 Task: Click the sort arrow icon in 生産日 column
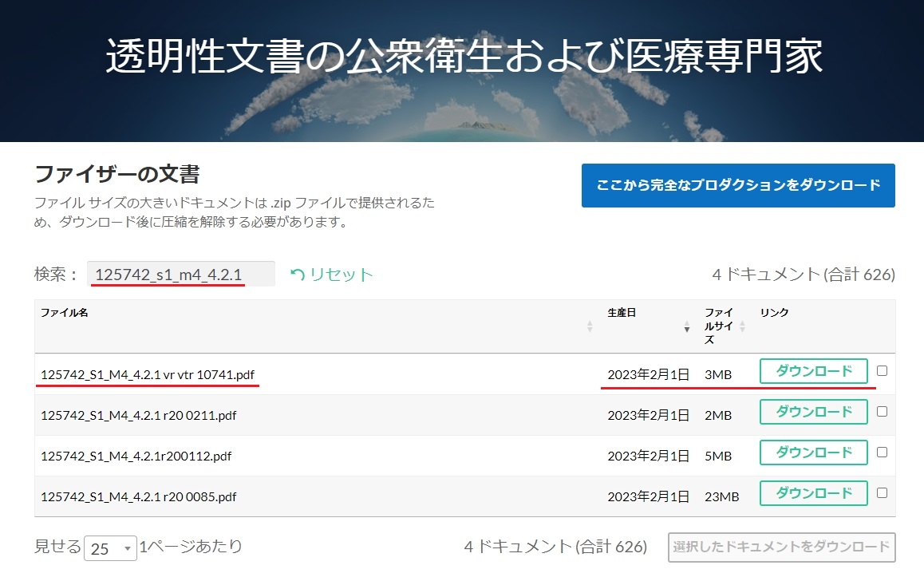tap(686, 326)
